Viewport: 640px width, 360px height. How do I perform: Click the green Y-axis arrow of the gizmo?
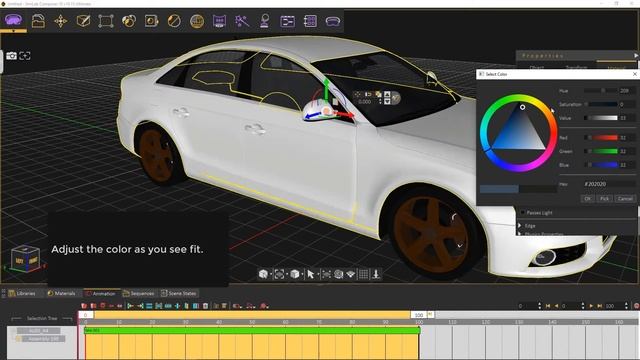(x=326, y=89)
